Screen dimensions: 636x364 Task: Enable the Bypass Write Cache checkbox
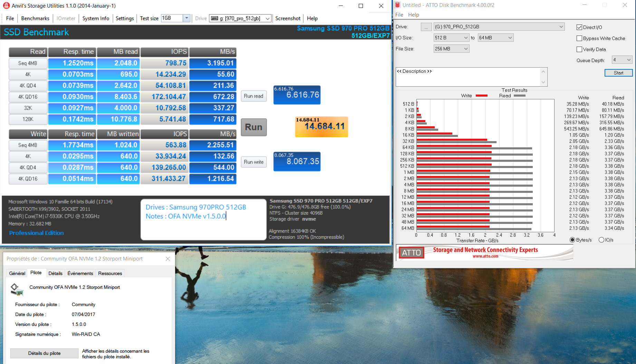[x=579, y=38]
